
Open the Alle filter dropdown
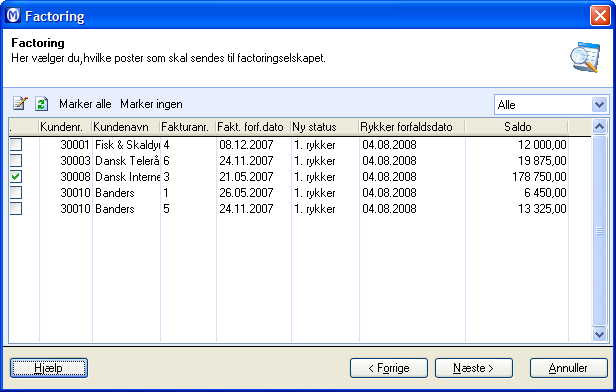click(599, 104)
